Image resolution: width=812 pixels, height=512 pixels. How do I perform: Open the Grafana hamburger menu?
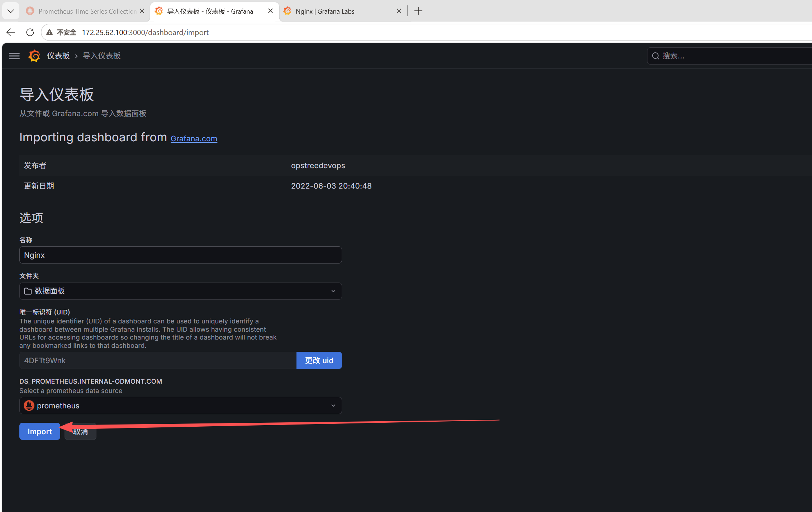[x=14, y=56]
